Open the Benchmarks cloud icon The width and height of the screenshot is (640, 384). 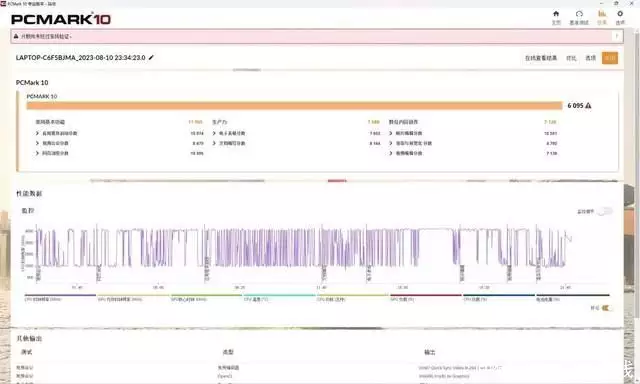point(579,14)
